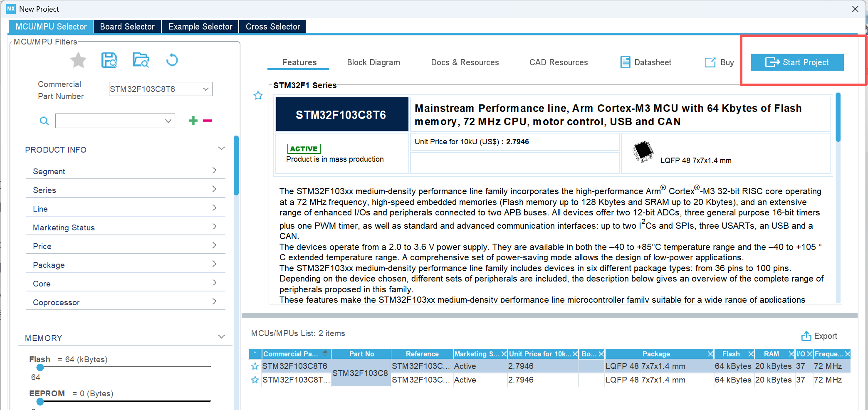
Task: Open the Block Diagram tab
Action: pyautogui.click(x=373, y=62)
